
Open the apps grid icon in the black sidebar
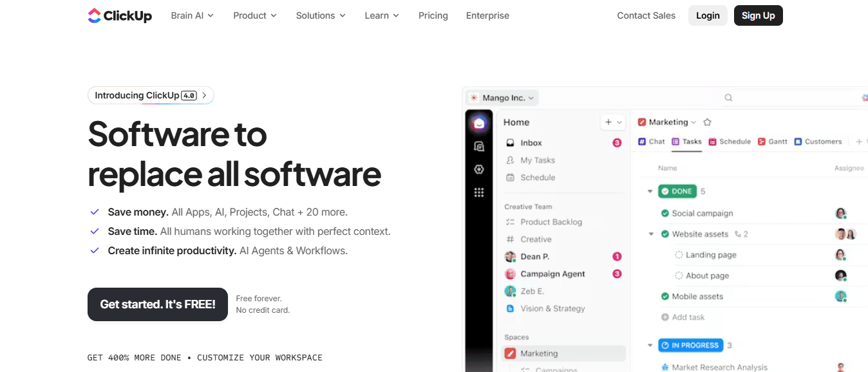point(478,192)
